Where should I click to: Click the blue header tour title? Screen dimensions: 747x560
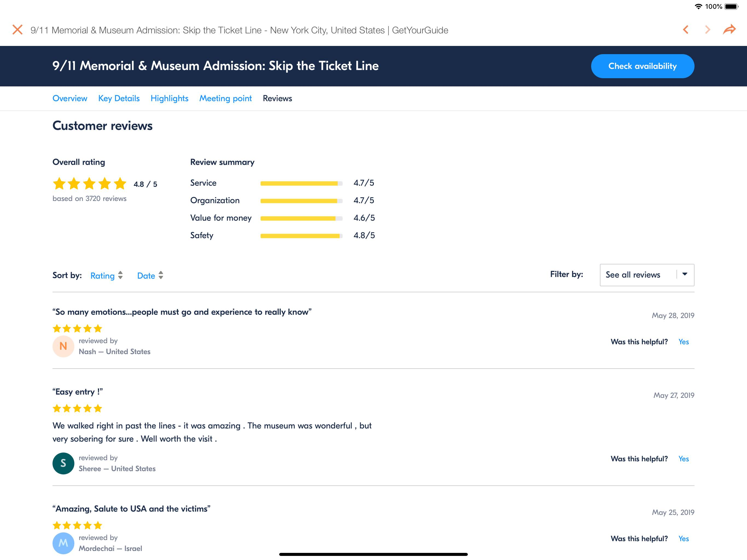tap(215, 66)
